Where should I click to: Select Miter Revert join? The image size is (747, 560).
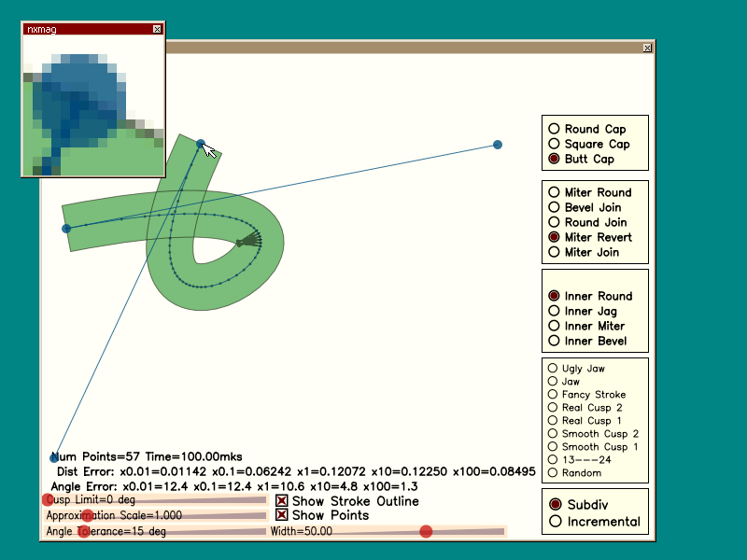(x=590, y=237)
